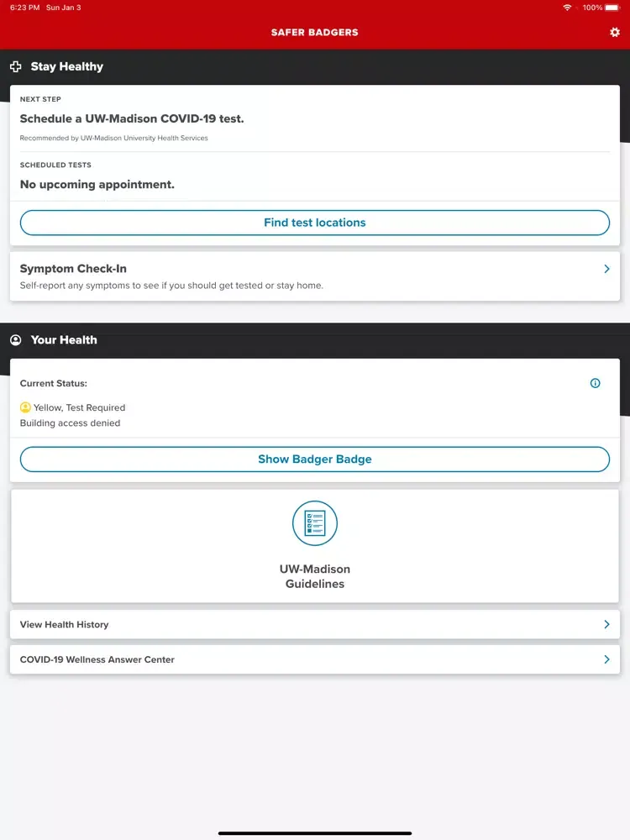630x840 pixels.
Task: Open COVID-19 Wellness Answer Center chevron
Action: click(606, 659)
